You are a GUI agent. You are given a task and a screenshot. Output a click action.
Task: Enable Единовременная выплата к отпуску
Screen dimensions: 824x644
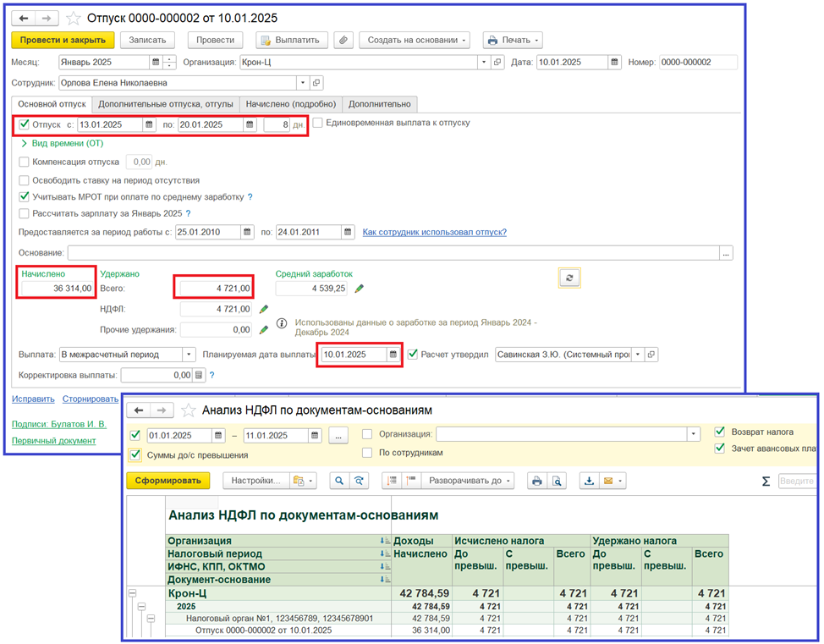317,123
